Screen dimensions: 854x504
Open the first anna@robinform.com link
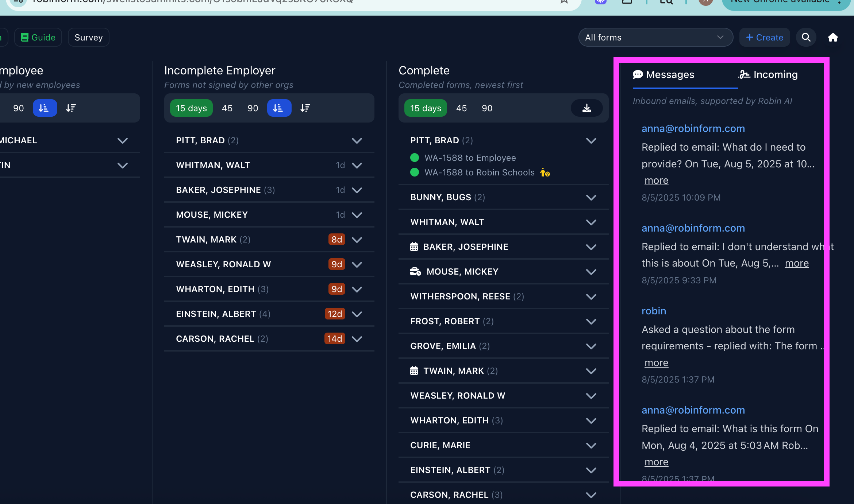coord(693,128)
